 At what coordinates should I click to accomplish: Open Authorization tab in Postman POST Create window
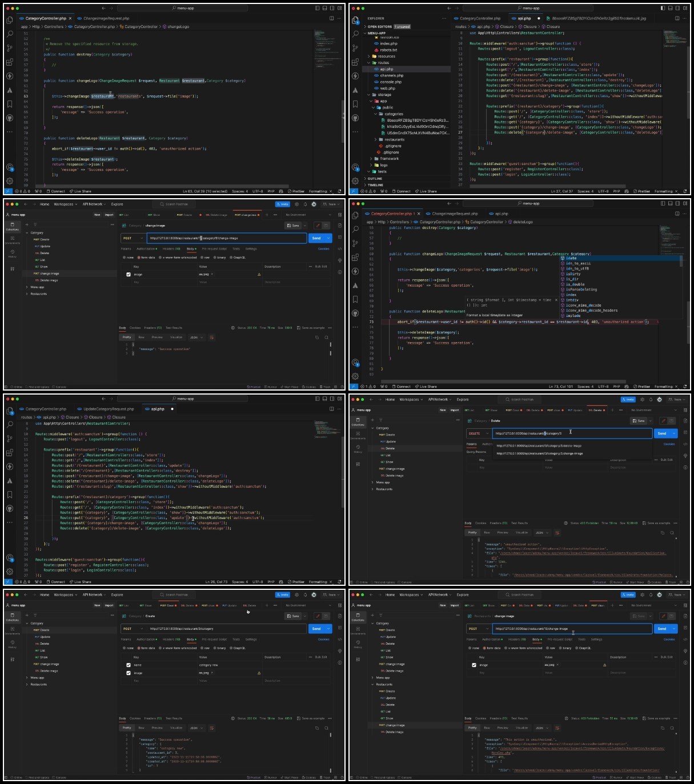click(147, 640)
